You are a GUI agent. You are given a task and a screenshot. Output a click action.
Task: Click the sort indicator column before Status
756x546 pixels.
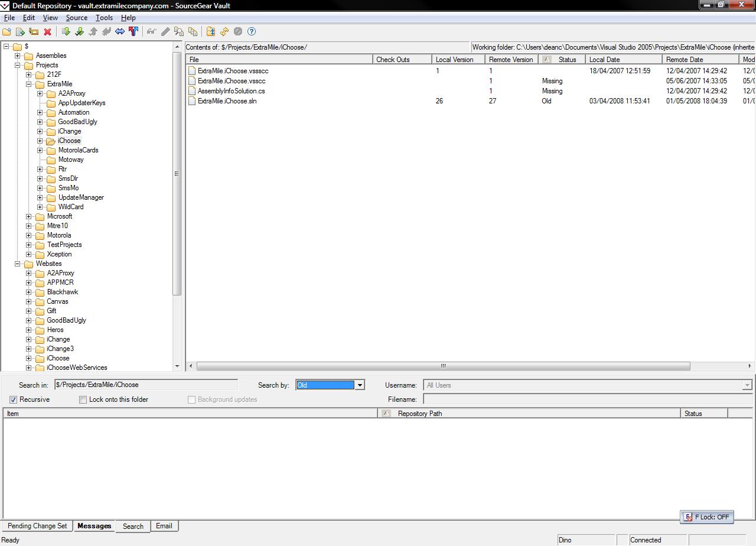547,59
